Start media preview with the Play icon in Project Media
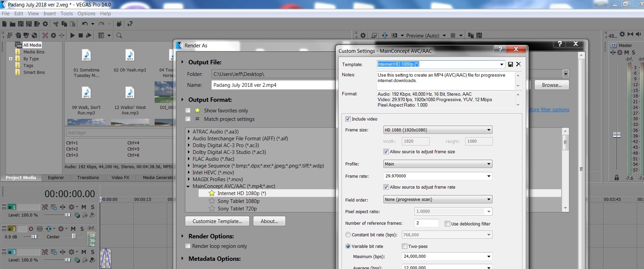 click(73, 35)
